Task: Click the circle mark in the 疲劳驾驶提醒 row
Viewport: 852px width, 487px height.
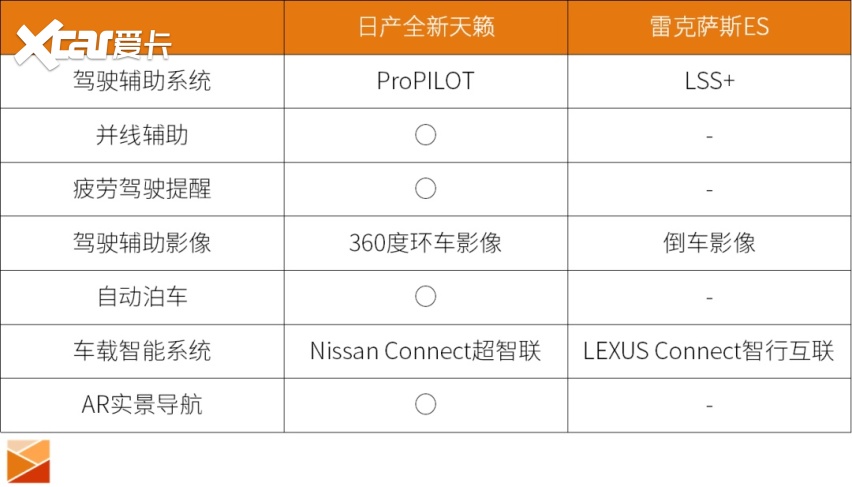Action: [x=425, y=189]
